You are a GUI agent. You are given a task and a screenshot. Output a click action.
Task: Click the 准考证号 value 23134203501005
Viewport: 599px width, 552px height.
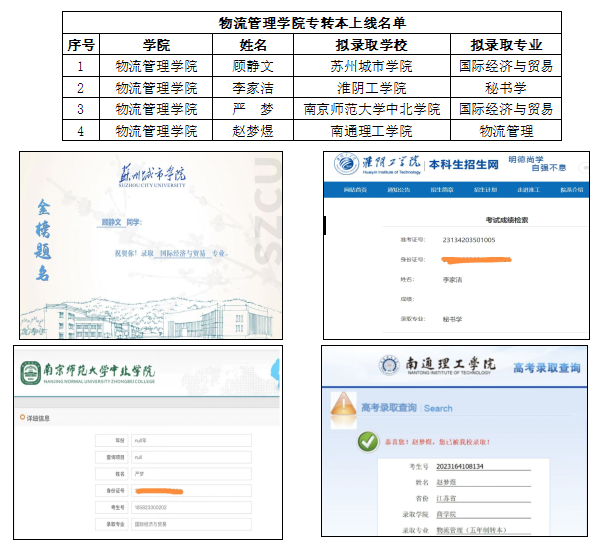tap(469, 240)
